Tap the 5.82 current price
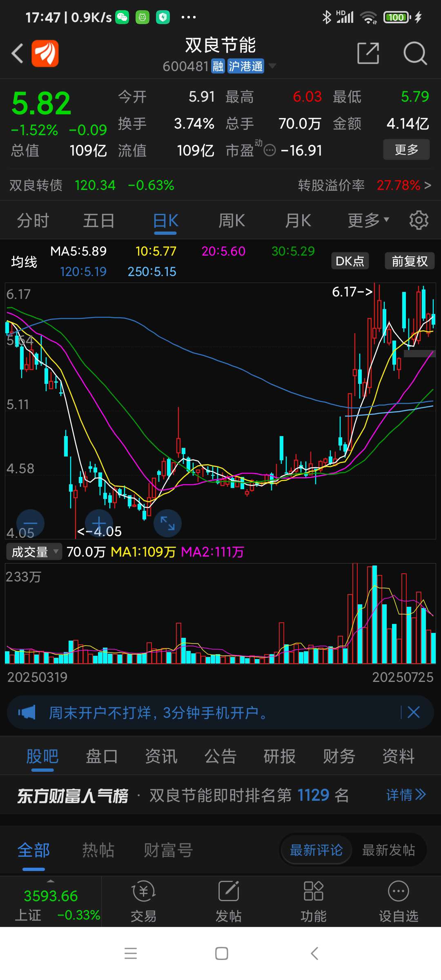The image size is (441, 980). (41, 103)
